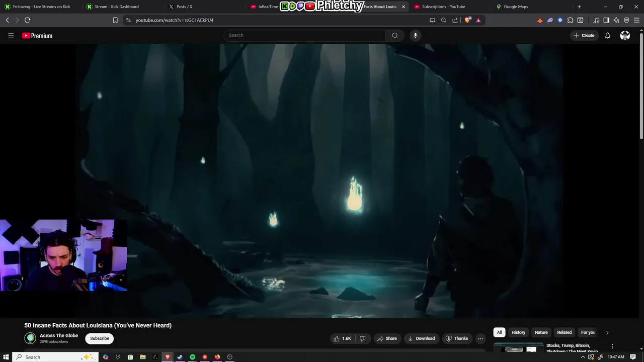Screen dimensions: 644x362
Task: Reload the page with the refresh icon
Action: click(x=27, y=20)
